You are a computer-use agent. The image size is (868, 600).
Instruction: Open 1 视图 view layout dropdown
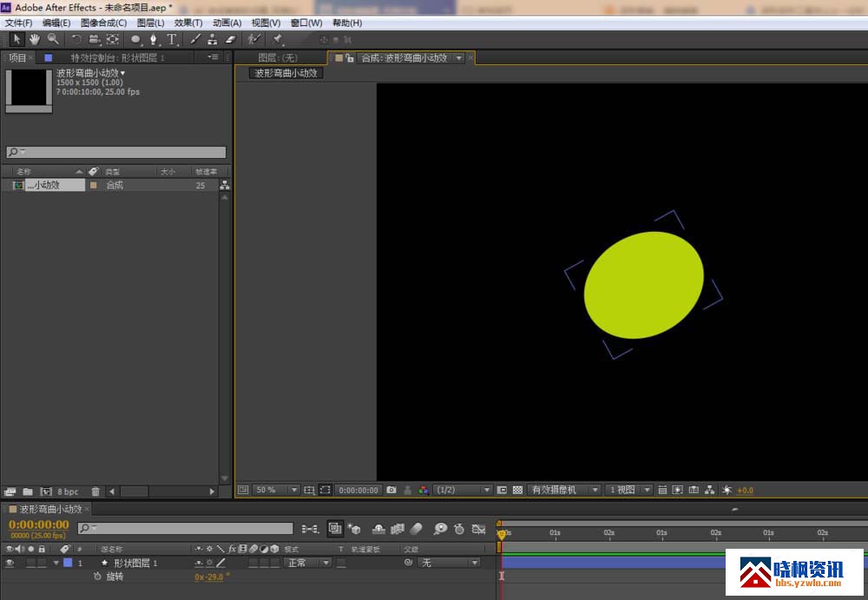(x=628, y=490)
